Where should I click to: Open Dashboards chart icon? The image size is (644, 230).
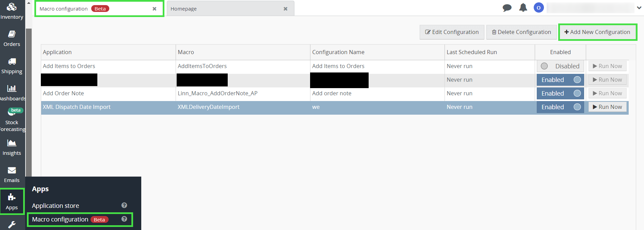(12, 93)
